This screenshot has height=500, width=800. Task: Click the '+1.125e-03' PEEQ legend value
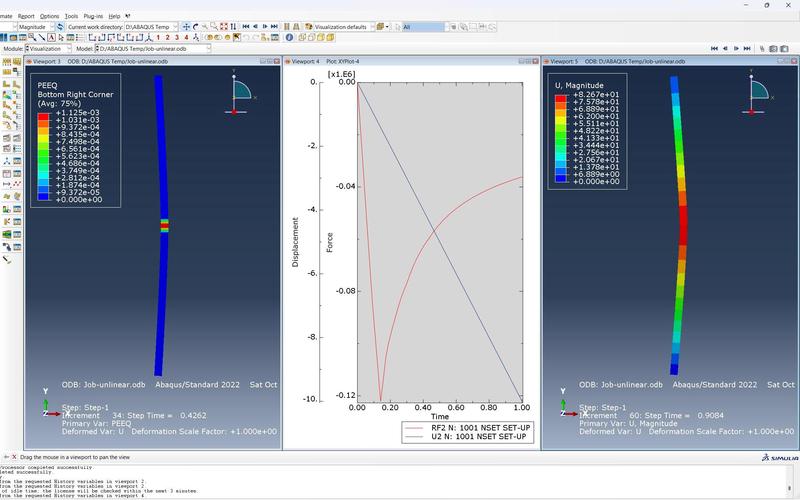pos(78,113)
